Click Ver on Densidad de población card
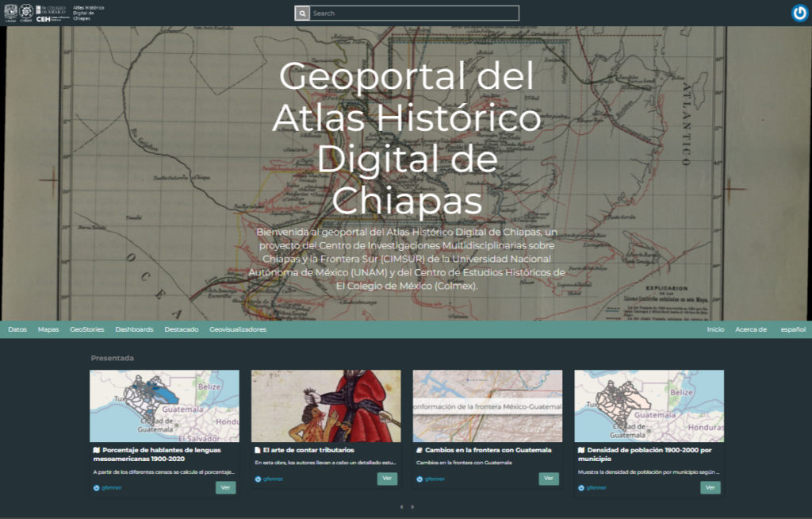This screenshot has width=812, height=519. 710,487
